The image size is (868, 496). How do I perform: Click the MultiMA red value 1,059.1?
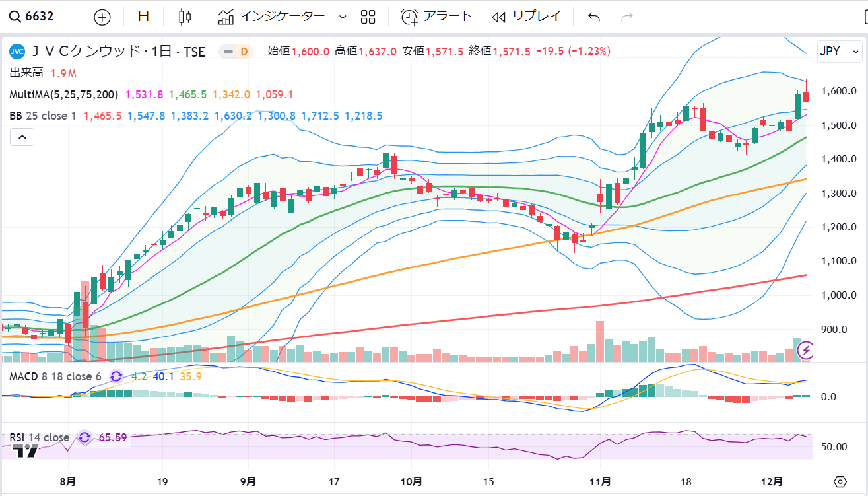point(275,94)
